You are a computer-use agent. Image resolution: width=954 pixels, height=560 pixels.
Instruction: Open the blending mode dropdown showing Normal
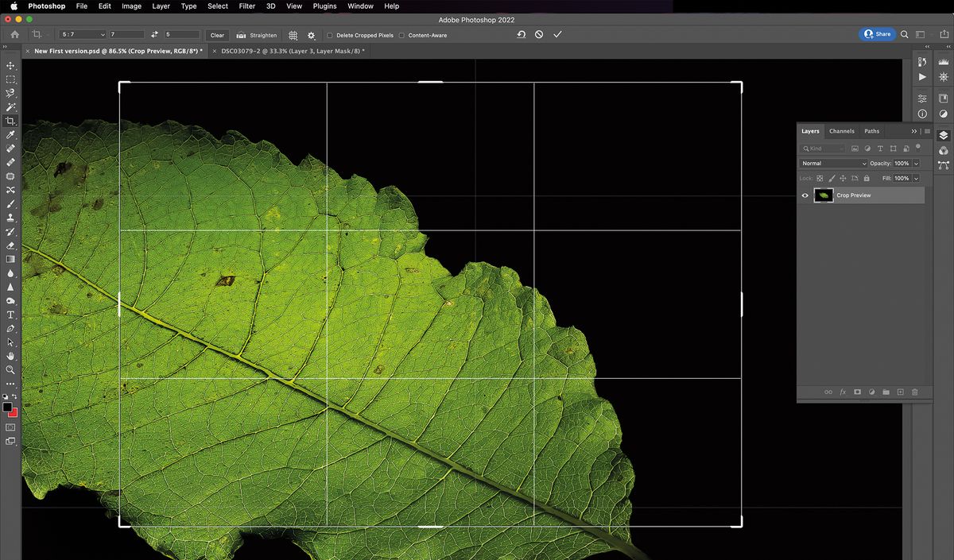[x=833, y=163]
